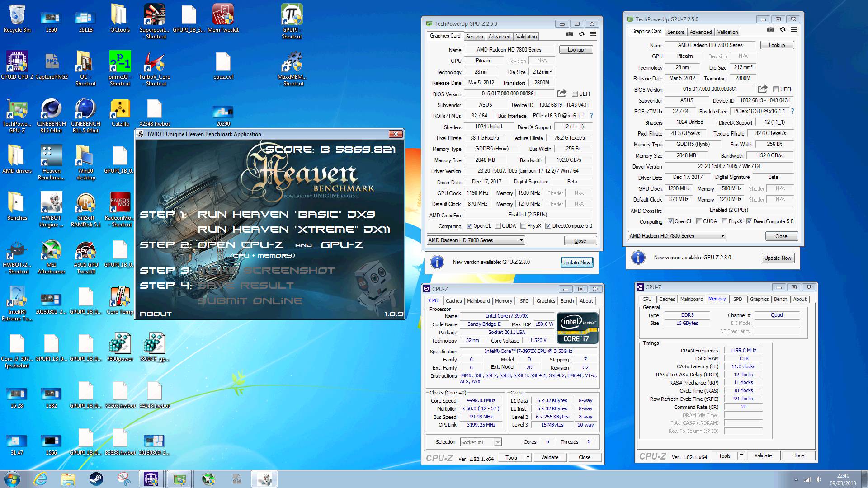Open the Validation tab in left GPU-Z
This screenshot has height=488, width=868.
[x=526, y=37]
